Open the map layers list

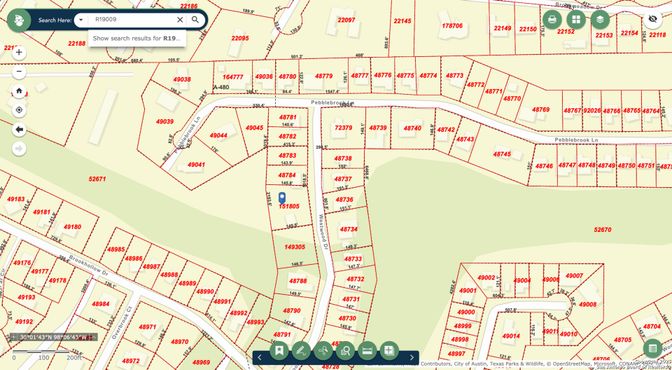(600, 19)
